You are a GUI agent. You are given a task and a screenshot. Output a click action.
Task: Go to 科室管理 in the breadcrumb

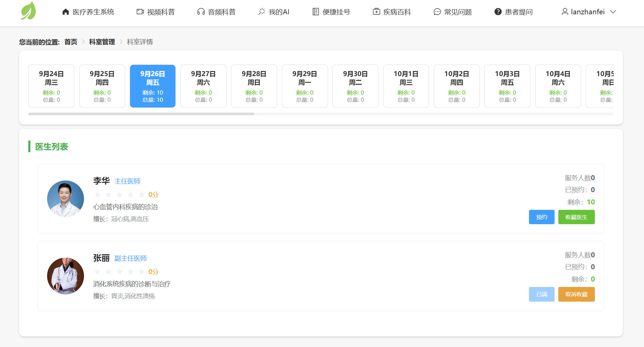(102, 42)
